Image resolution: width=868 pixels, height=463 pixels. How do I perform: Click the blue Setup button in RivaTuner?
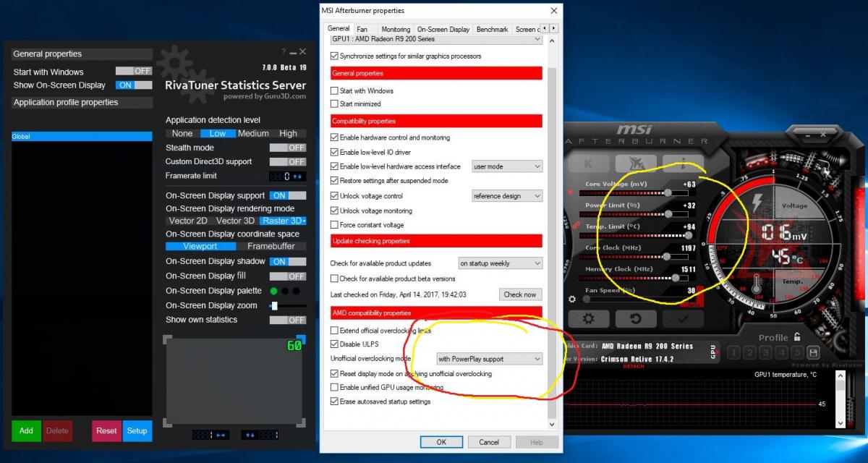137,430
